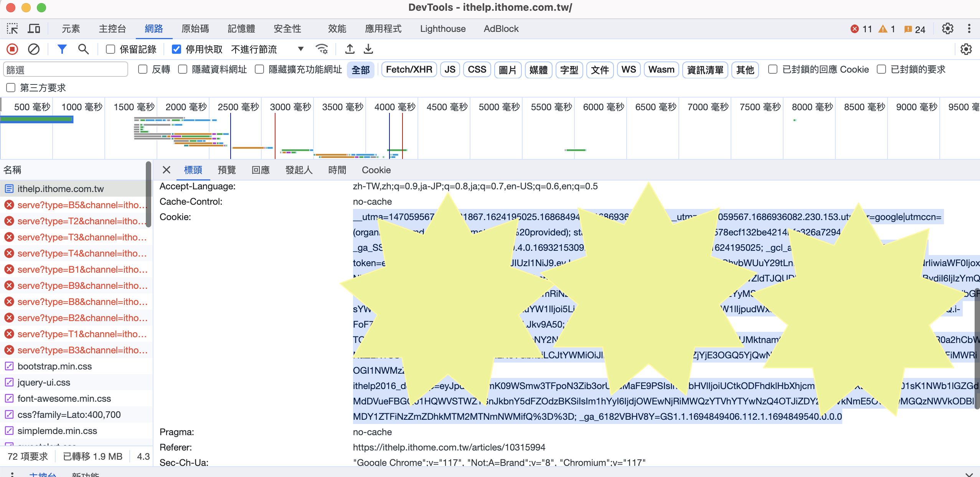Open network search magnifier icon
This screenshot has width=980, height=477.
pyautogui.click(x=83, y=49)
